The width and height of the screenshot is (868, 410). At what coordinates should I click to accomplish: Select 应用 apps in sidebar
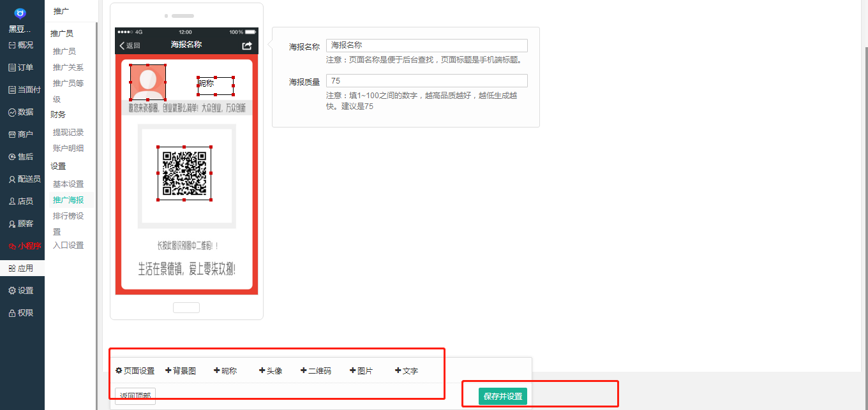(21, 268)
